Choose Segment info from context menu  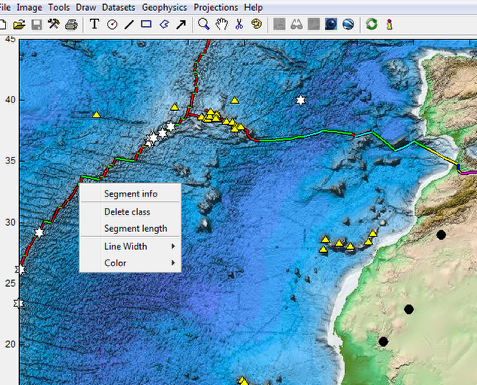pos(130,194)
